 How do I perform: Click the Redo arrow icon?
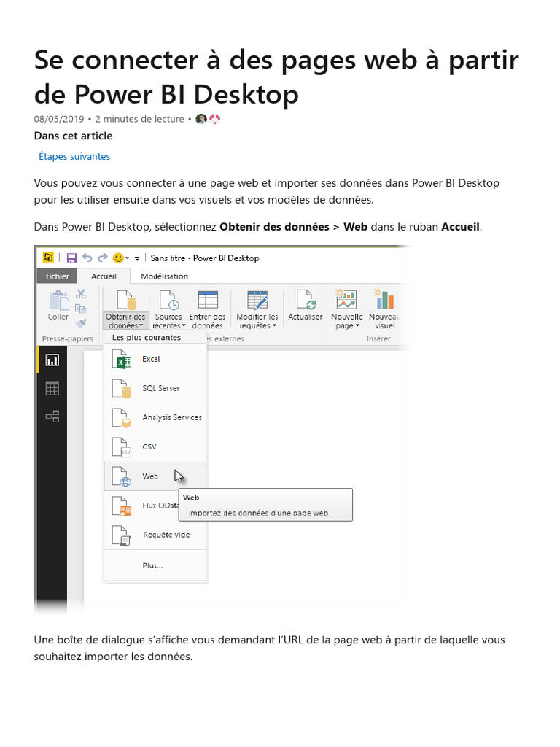(x=102, y=258)
